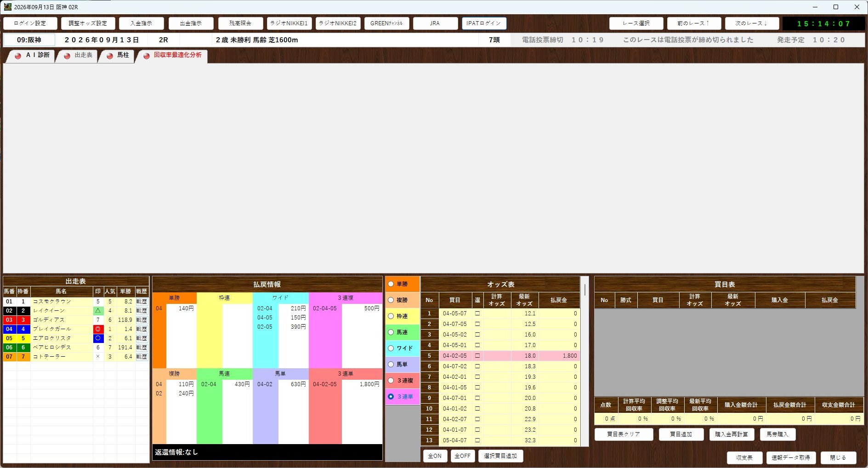Click the 全ON button under odds table
868x468 pixels.
(x=435, y=456)
